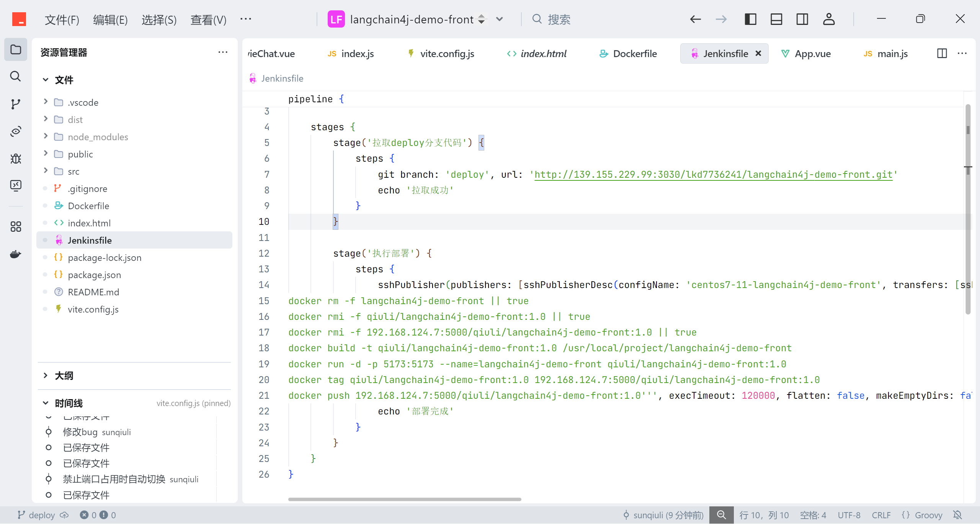Toggle the bottom panel visibility
The width and height of the screenshot is (980, 524).
click(x=776, y=19)
